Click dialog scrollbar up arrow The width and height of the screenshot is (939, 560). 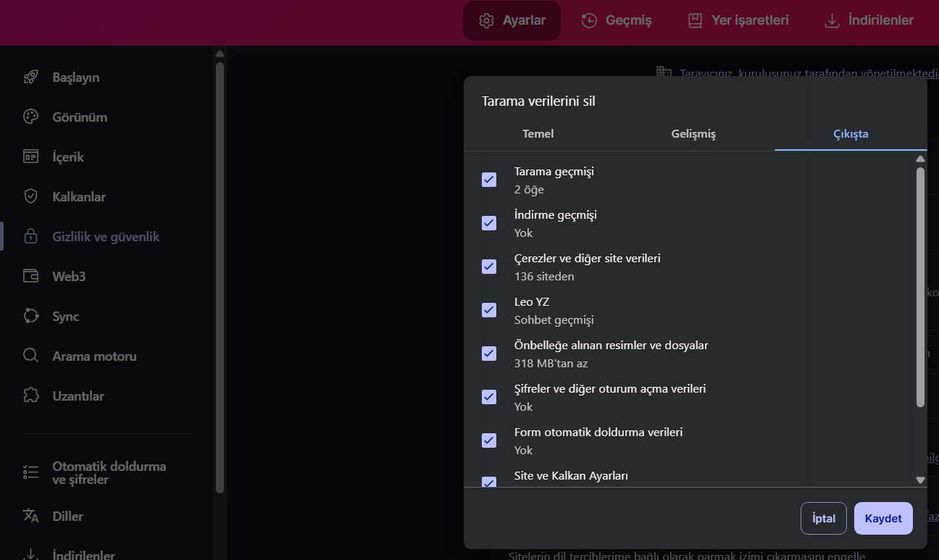click(x=921, y=159)
